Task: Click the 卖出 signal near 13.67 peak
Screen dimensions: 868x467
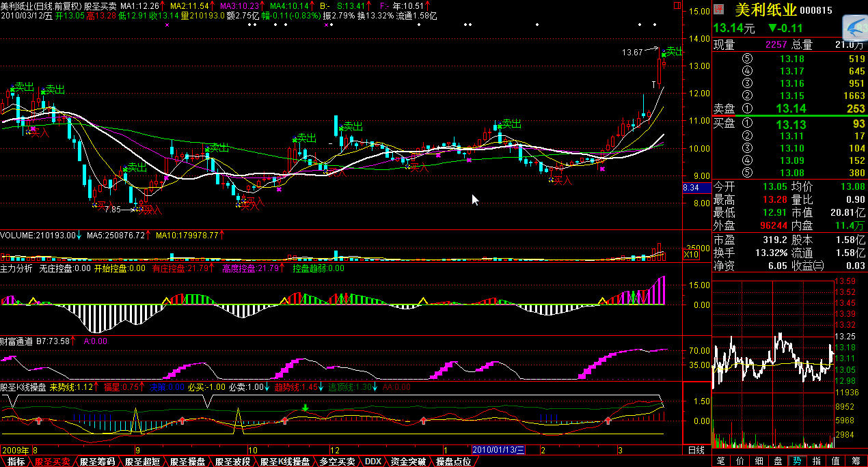Action: point(674,51)
